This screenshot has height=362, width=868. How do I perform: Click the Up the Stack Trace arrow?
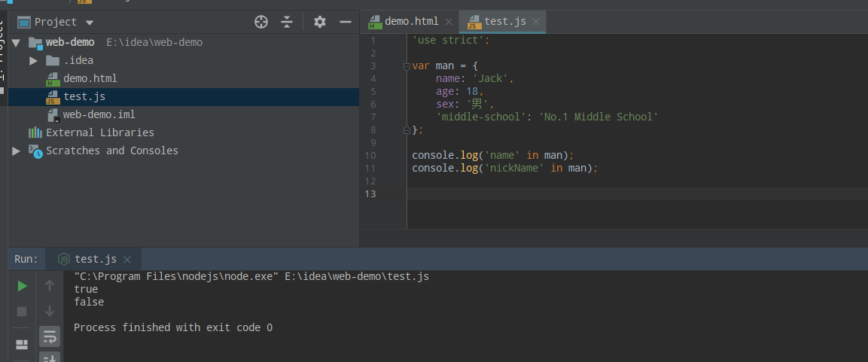tap(50, 286)
